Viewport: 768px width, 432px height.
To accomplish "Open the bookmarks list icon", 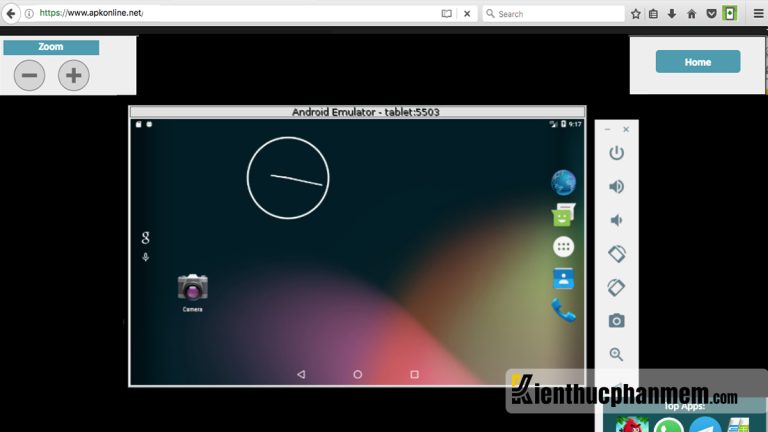I will pyautogui.click(x=653, y=14).
